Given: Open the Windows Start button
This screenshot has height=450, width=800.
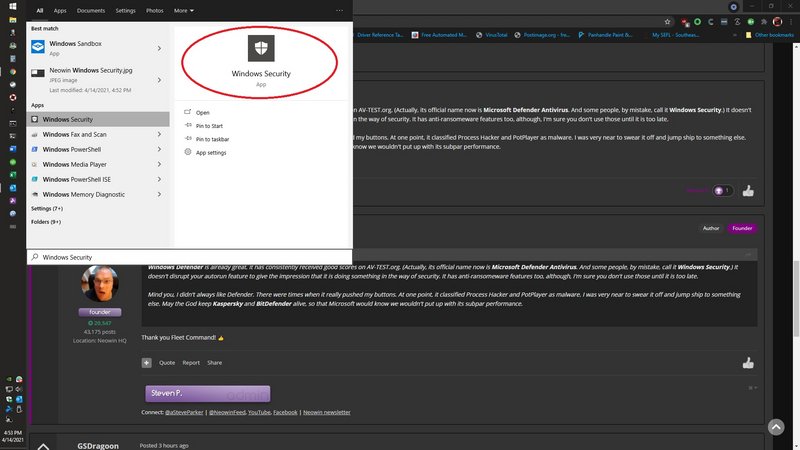Looking at the screenshot, I should pos(13,6).
